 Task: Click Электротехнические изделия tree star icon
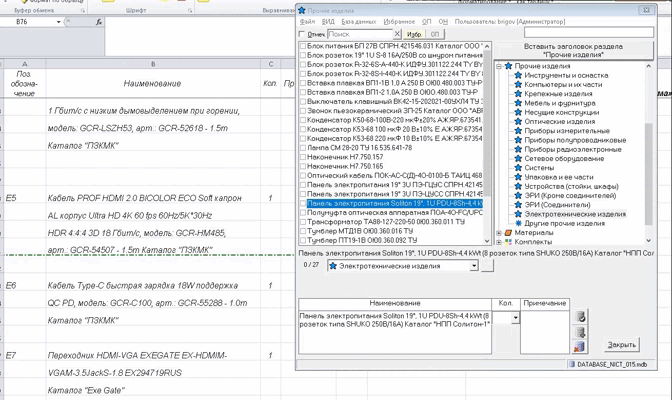520,213
